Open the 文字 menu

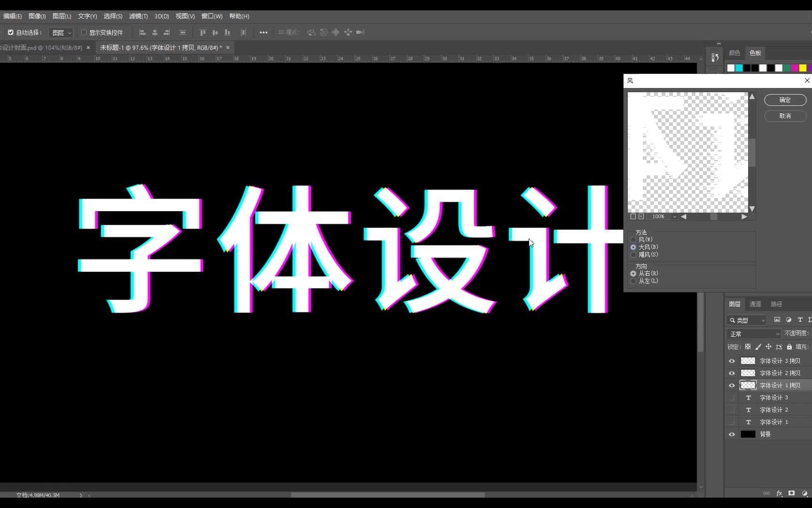click(87, 16)
